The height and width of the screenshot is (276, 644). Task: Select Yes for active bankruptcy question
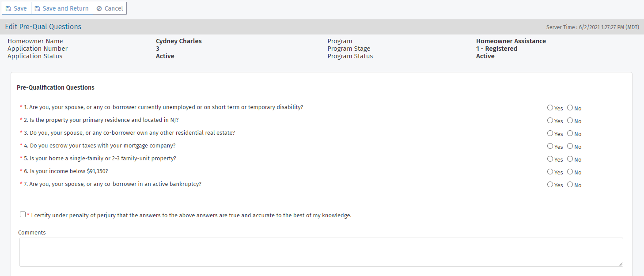(x=550, y=185)
